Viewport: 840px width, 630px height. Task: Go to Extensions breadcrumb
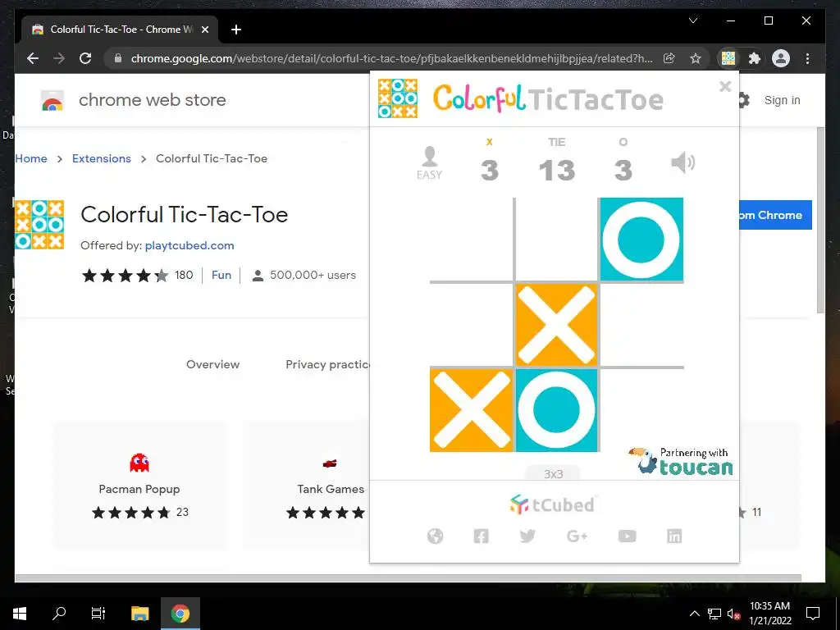(101, 158)
